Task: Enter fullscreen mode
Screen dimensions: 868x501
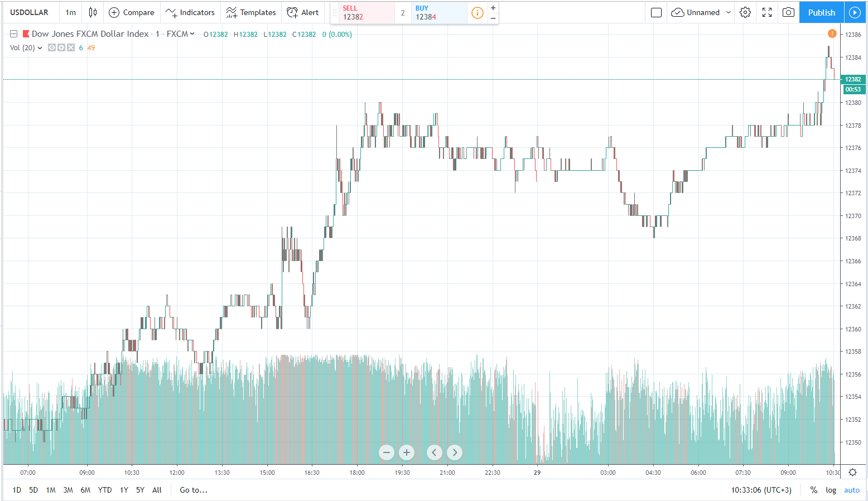Action: 767,12
